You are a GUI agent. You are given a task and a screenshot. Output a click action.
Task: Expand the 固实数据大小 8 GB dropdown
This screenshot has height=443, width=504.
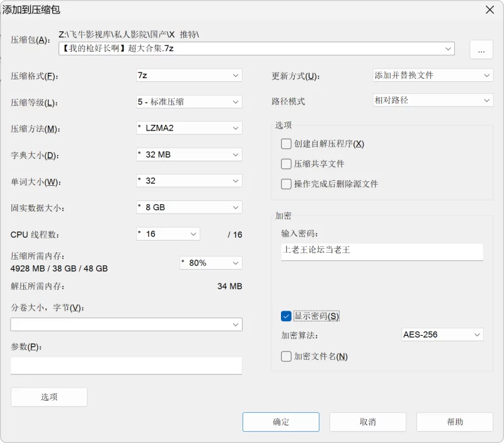(x=189, y=207)
